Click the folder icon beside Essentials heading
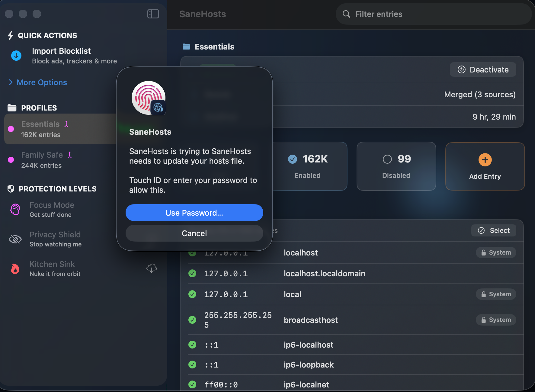Screen dimensions: 535x392 [187, 46]
